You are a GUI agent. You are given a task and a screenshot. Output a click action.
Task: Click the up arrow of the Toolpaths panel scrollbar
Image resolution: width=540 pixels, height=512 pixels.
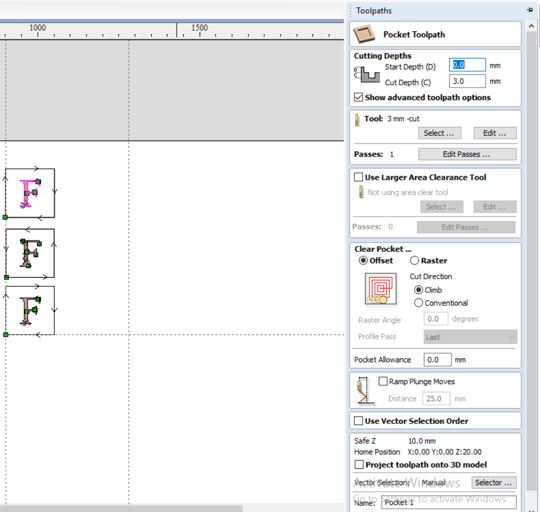coord(531,26)
